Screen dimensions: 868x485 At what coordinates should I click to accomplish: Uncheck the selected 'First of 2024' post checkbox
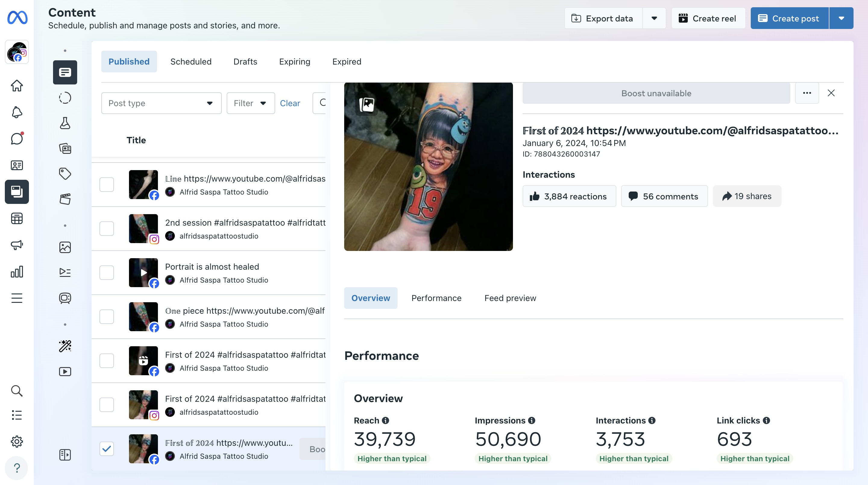pos(106,449)
